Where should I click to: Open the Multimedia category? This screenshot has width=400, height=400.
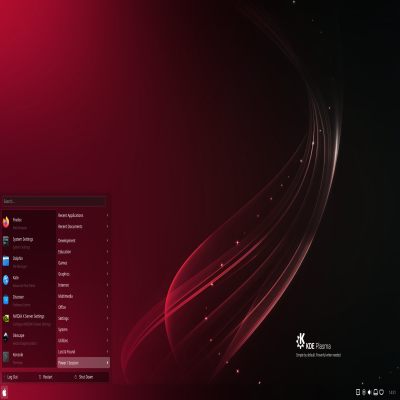pos(84,296)
